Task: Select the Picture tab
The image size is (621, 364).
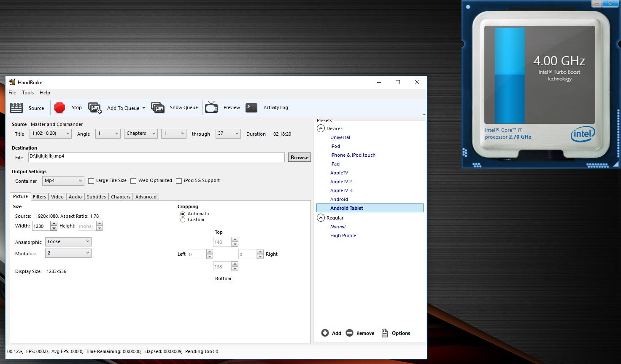Action: click(20, 196)
